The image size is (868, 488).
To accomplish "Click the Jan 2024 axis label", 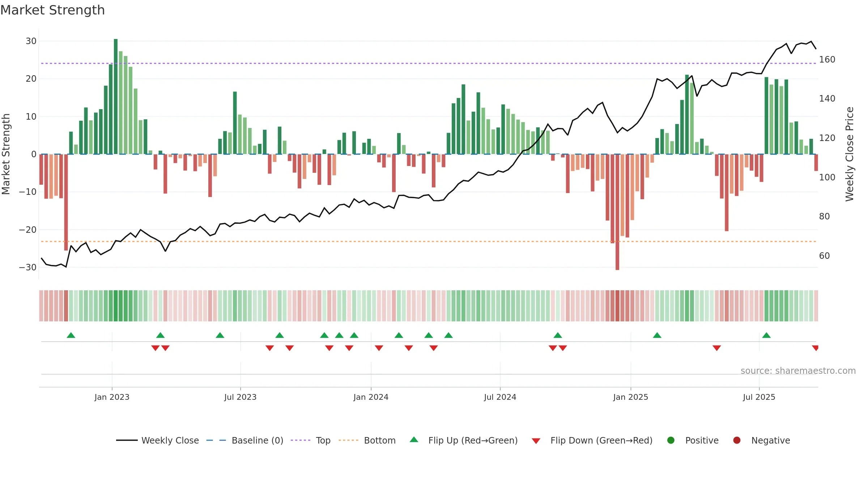I will [x=371, y=397].
